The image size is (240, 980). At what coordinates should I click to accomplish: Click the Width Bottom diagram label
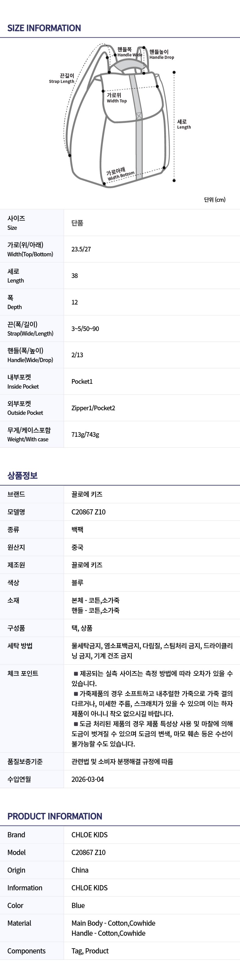pos(120,174)
